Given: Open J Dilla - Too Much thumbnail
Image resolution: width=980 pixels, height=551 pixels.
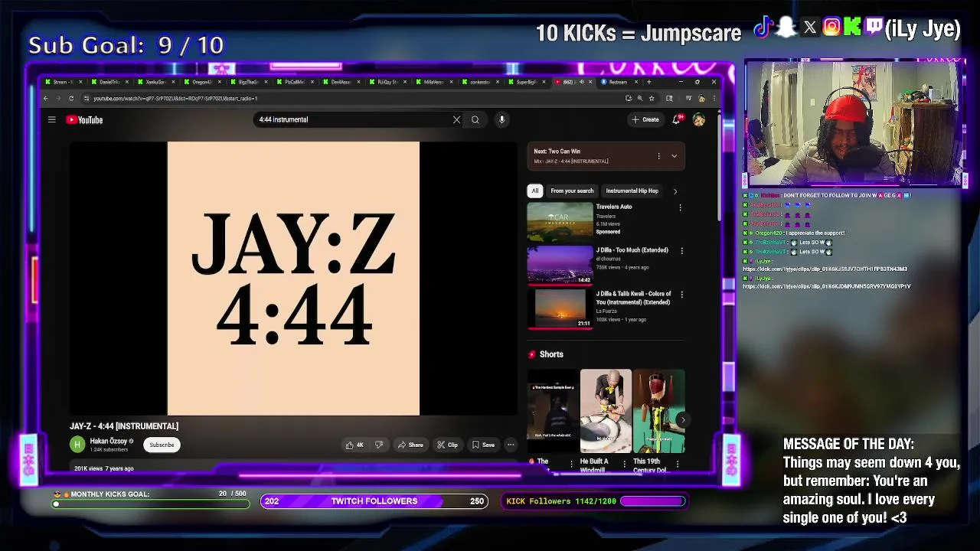Looking at the screenshot, I should 560,265.
